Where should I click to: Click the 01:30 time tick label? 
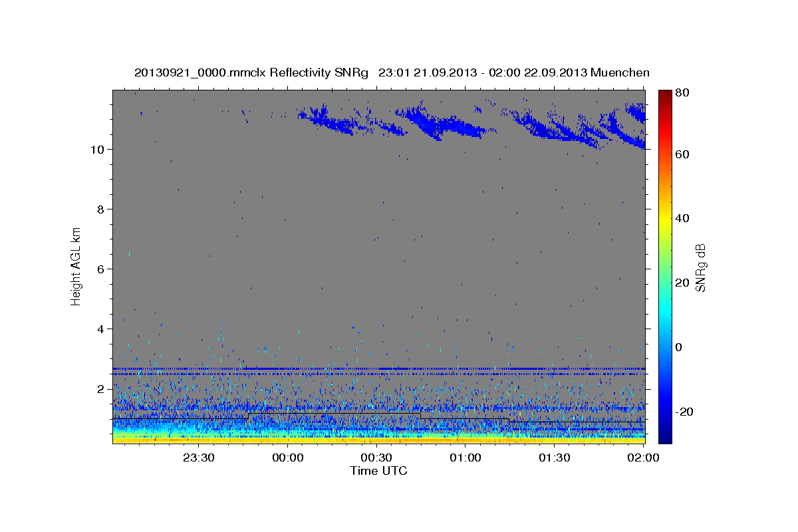(x=555, y=458)
